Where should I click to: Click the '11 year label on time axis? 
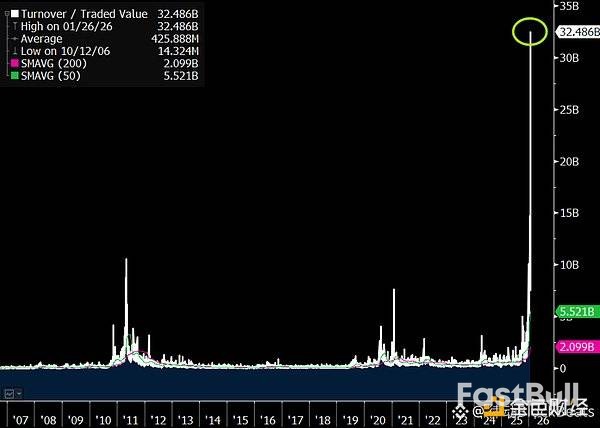point(131,420)
